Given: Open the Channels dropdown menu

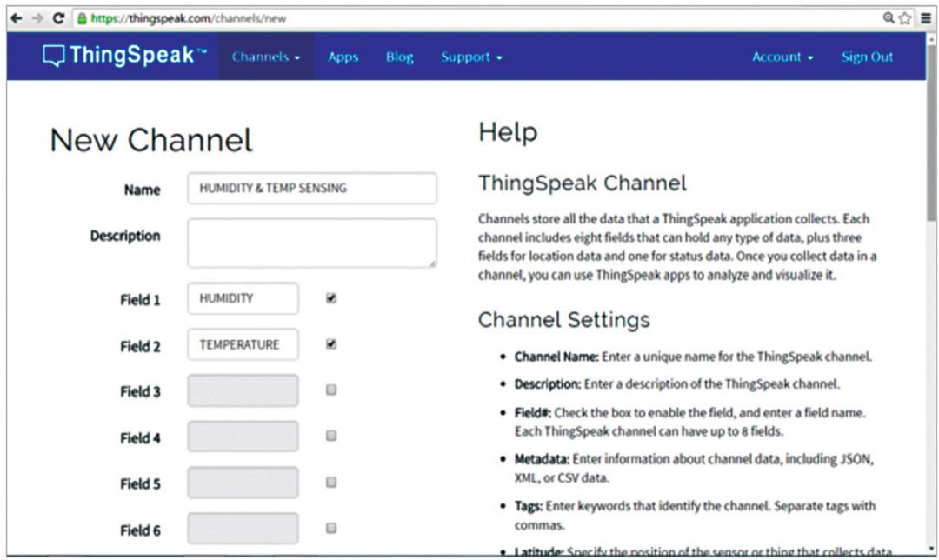Looking at the screenshot, I should point(265,57).
